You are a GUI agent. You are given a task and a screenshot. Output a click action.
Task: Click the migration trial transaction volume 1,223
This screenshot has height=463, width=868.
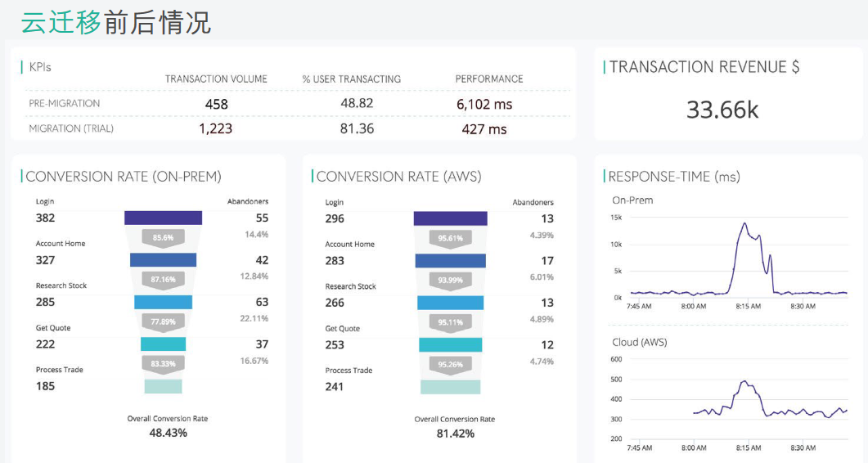pos(216,128)
